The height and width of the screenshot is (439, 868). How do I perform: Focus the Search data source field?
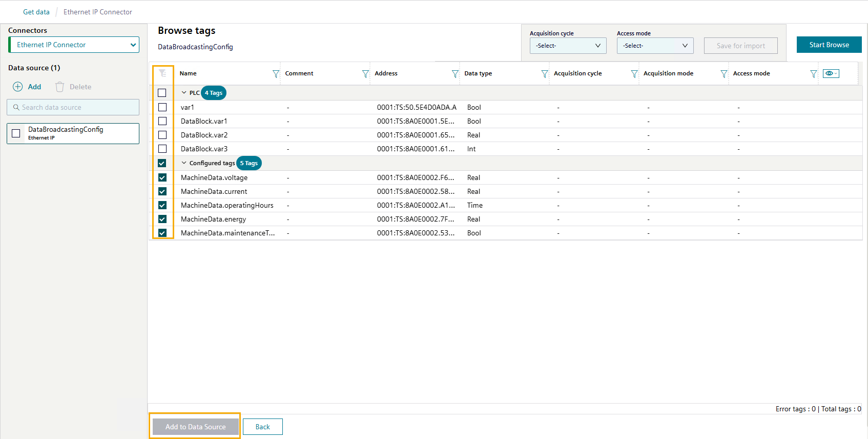[x=73, y=107]
